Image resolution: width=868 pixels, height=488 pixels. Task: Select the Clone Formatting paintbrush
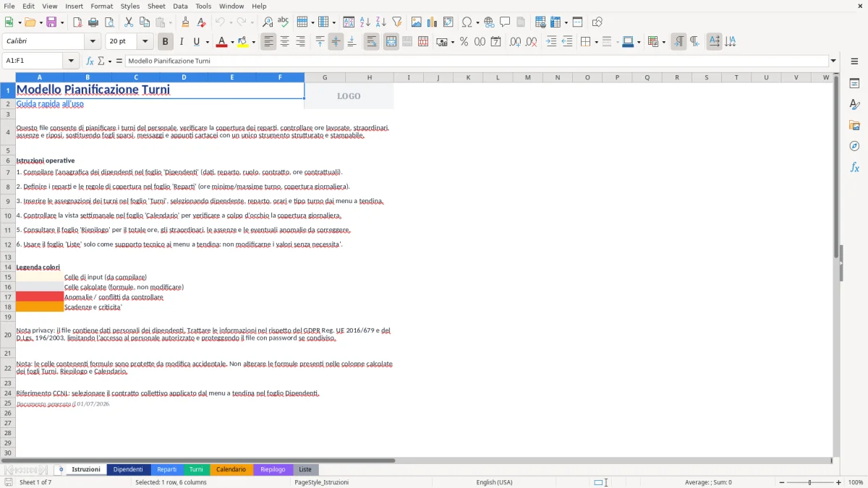(186, 22)
